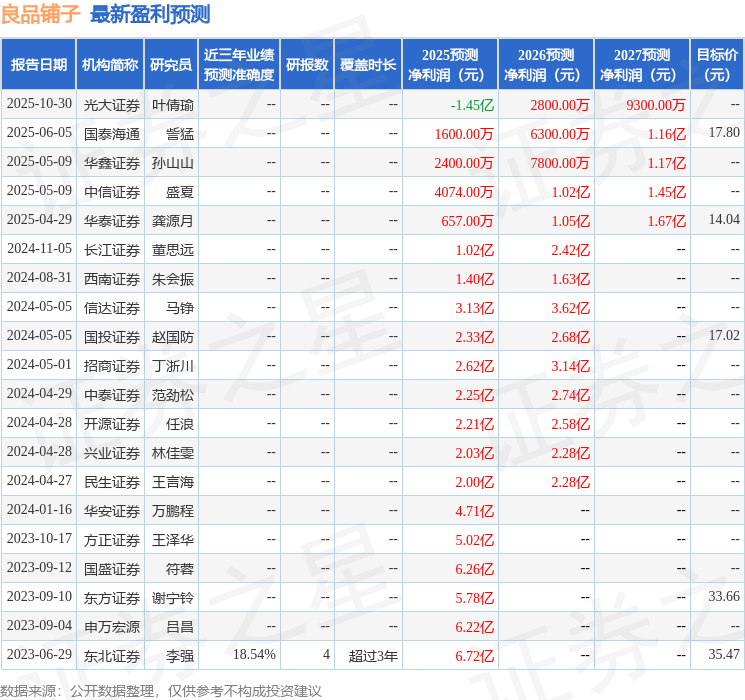The height and width of the screenshot is (700, 745).
Task: Select the 超过3年 coverage duration cell
Action: 373,655
